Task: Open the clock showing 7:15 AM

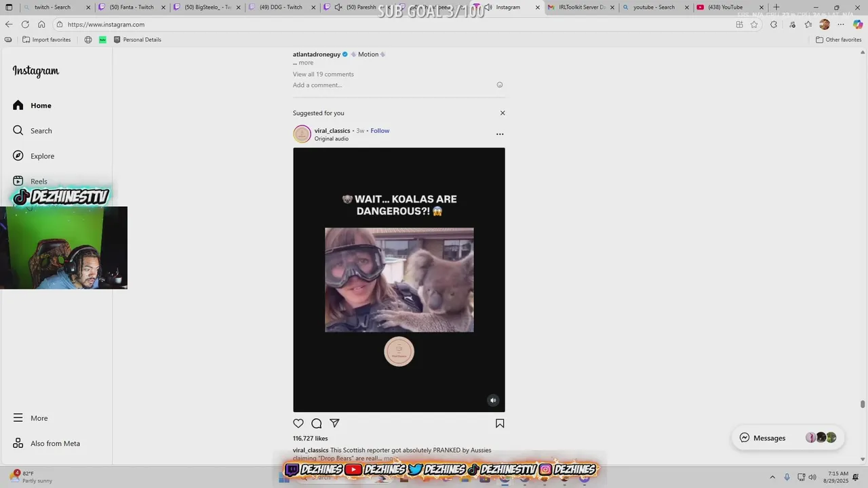Action: [x=837, y=477]
